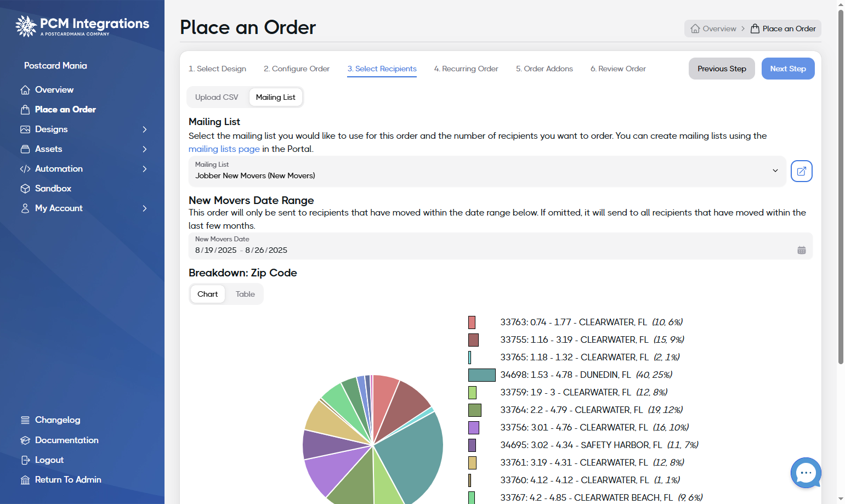Click the PCM Integrations snowflake logo
The image size is (845, 504).
tap(26, 26)
